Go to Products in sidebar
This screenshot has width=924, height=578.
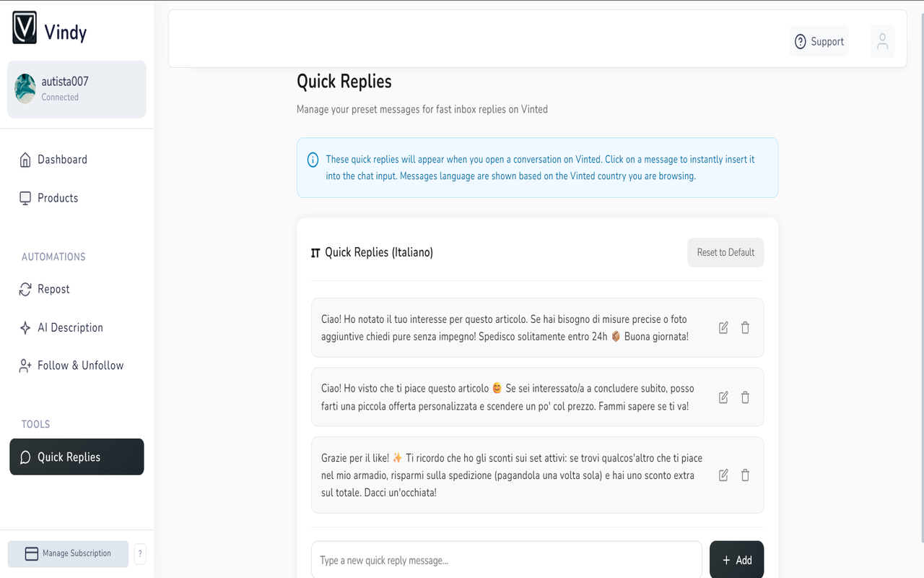[58, 198]
